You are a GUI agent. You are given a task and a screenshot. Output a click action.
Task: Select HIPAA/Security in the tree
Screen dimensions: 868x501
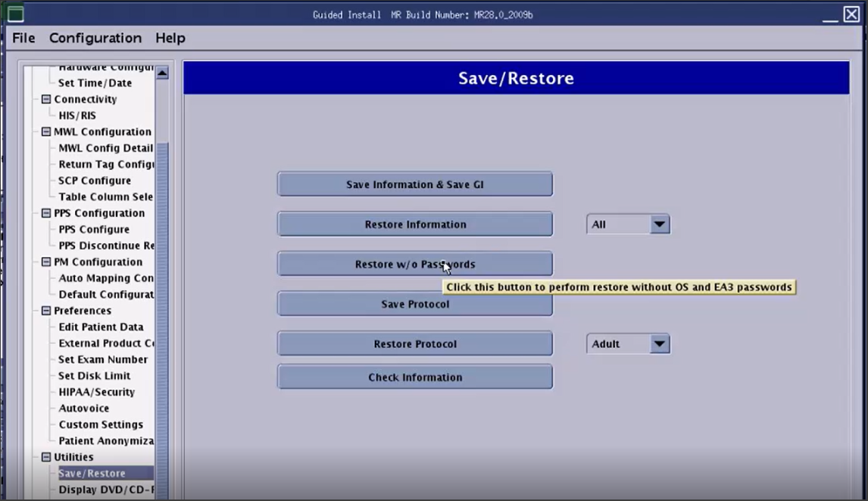(x=96, y=392)
